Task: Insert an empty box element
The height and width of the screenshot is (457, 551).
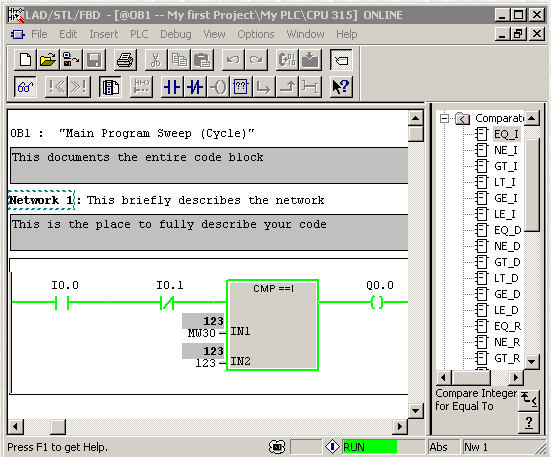Action: point(241,87)
